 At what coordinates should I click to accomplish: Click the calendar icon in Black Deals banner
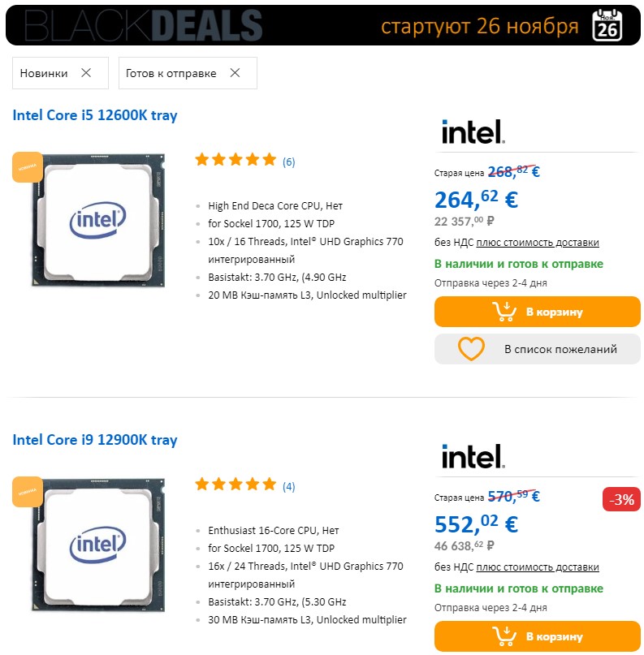pos(607,25)
